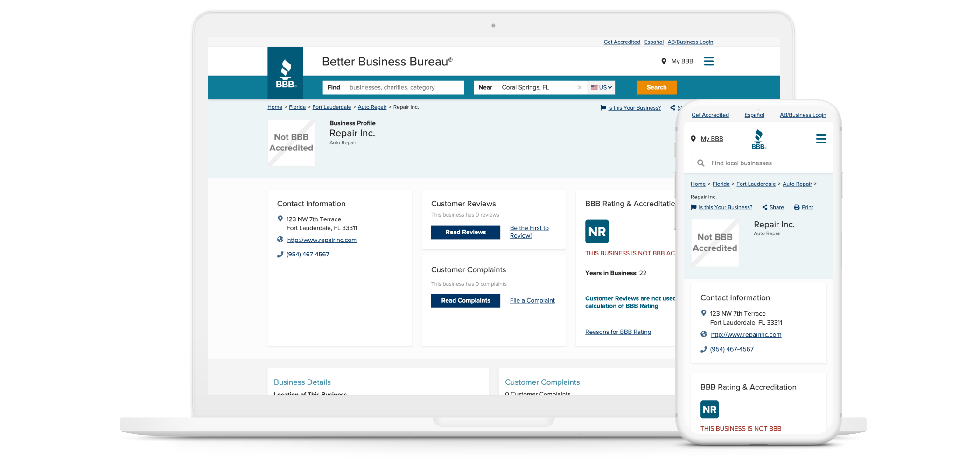Click File a Complaint link
This screenshot has height=467, width=980.
pyautogui.click(x=532, y=301)
